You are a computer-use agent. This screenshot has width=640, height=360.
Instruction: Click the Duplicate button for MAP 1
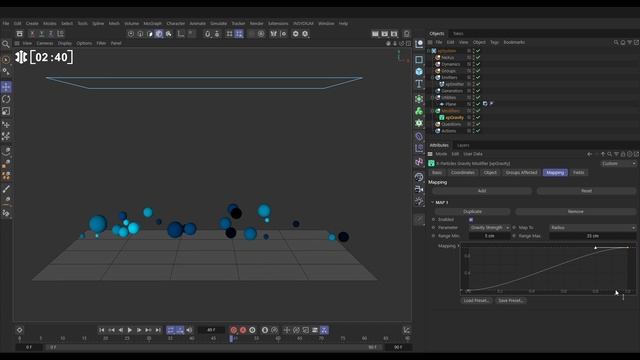(472, 211)
